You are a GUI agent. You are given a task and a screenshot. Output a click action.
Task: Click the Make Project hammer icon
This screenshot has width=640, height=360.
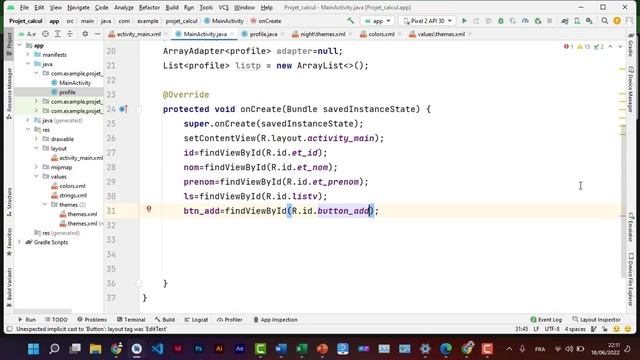click(351, 21)
